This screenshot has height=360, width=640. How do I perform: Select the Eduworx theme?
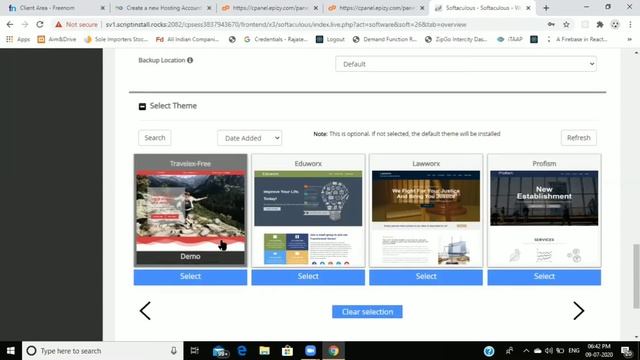click(x=308, y=277)
